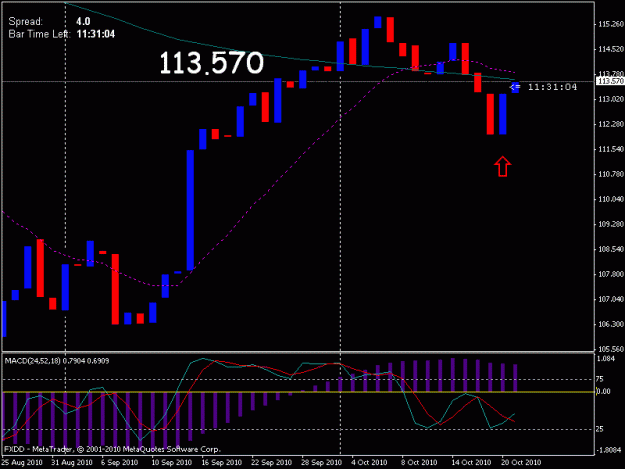This screenshot has height=469, width=625.
Task: Click the Spread: label
Action: (x=26, y=22)
